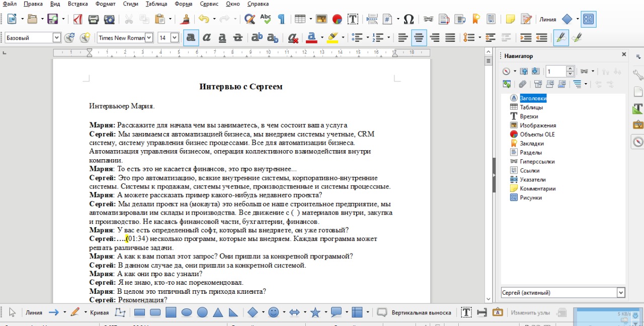Clear direct formatting icon
This screenshot has height=326, width=644.
point(292,38)
